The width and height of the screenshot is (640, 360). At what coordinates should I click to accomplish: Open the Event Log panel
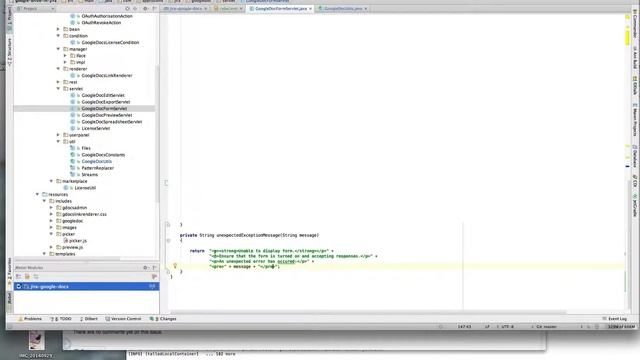(x=615, y=319)
